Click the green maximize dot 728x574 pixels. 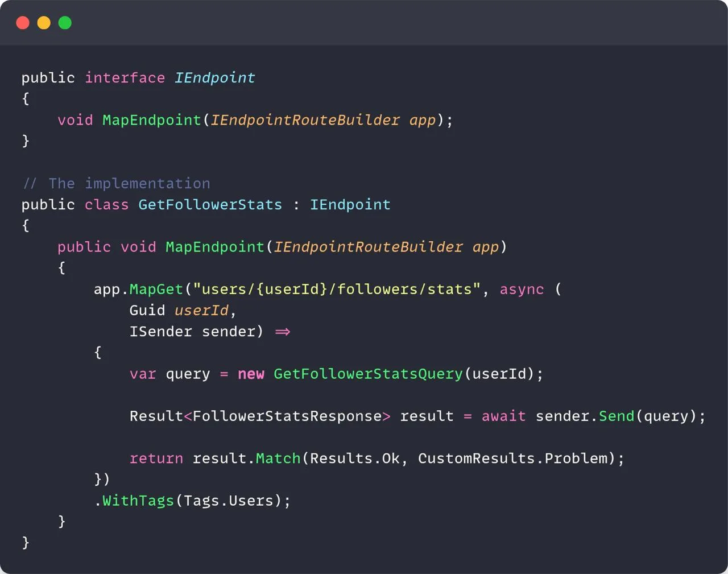click(65, 23)
